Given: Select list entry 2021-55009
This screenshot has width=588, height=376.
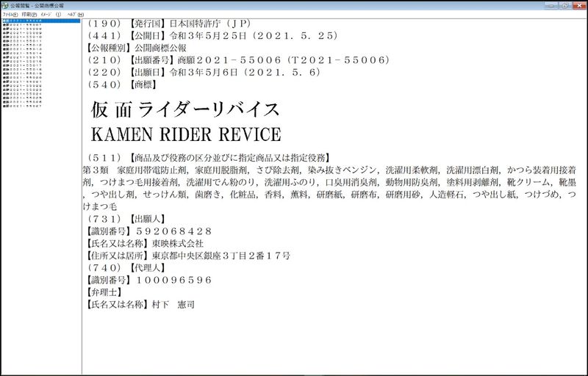Looking at the screenshot, I should 22,33.
